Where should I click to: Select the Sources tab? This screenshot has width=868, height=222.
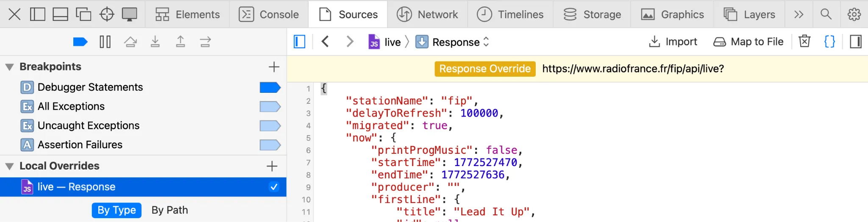point(348,14)
